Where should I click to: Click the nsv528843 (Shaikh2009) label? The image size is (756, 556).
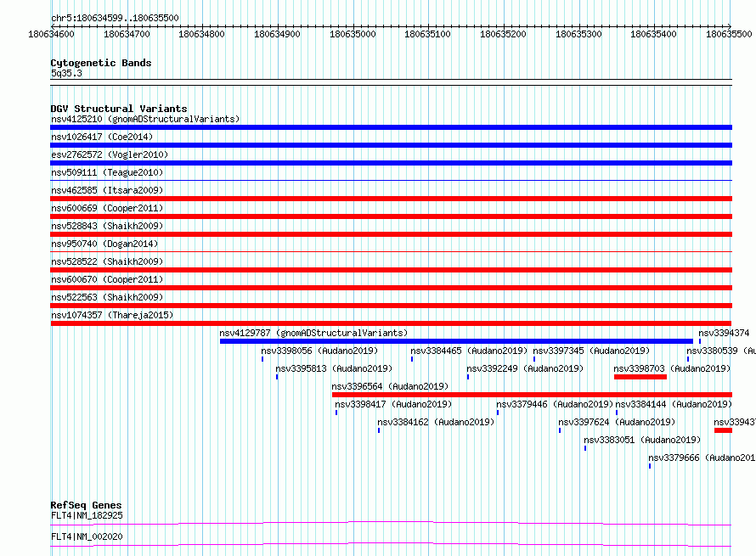click(x=107, y=226)
